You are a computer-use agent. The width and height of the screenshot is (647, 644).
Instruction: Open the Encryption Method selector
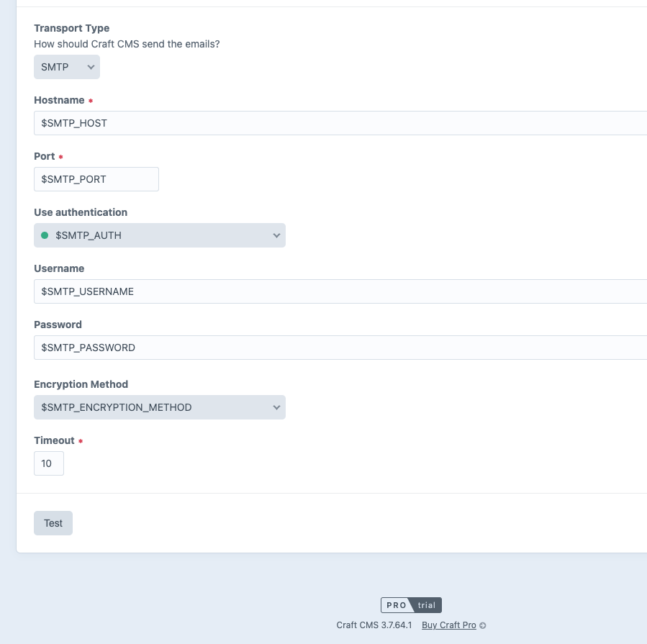coord(160,407)
